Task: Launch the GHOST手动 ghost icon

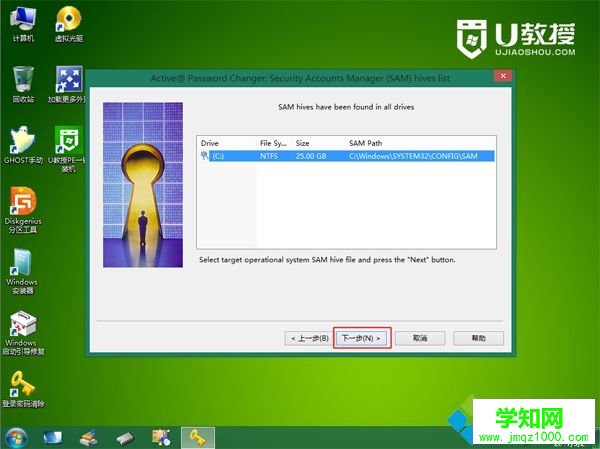Action: 23,145
